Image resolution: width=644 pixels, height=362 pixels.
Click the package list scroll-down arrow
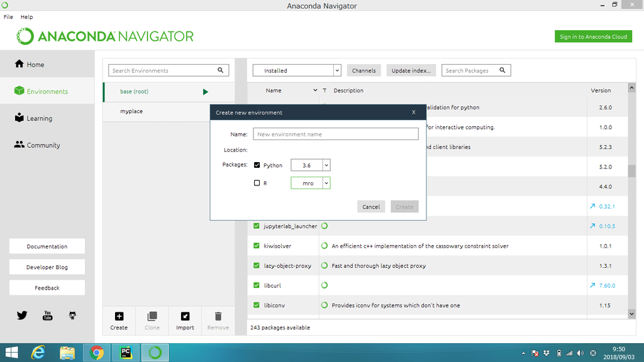631,314
